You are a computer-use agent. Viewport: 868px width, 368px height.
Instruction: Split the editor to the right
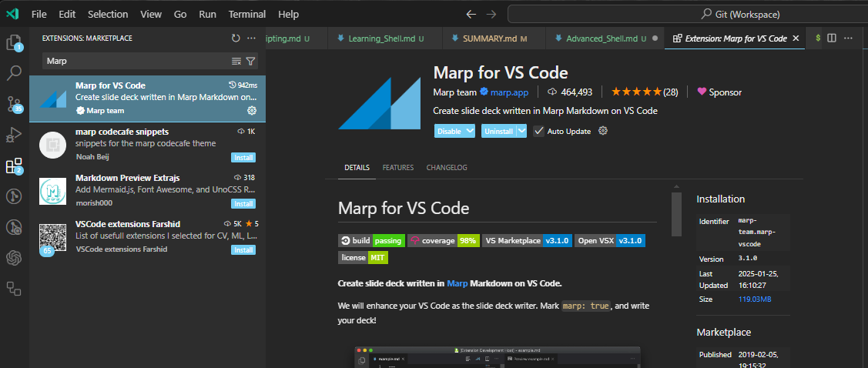(x=831, y=38)
